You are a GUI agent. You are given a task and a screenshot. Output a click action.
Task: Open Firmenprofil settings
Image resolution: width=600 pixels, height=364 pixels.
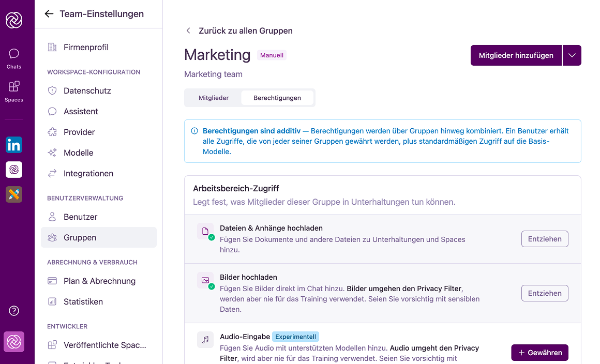point(99,47)
